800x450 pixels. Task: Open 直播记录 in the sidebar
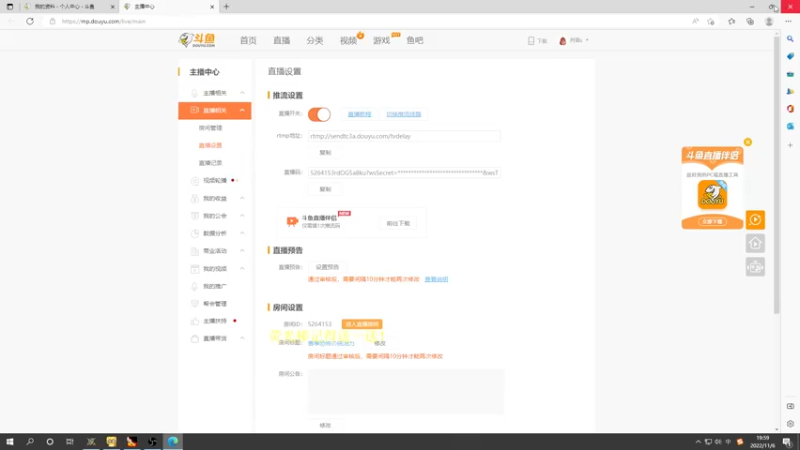point(210,163)
